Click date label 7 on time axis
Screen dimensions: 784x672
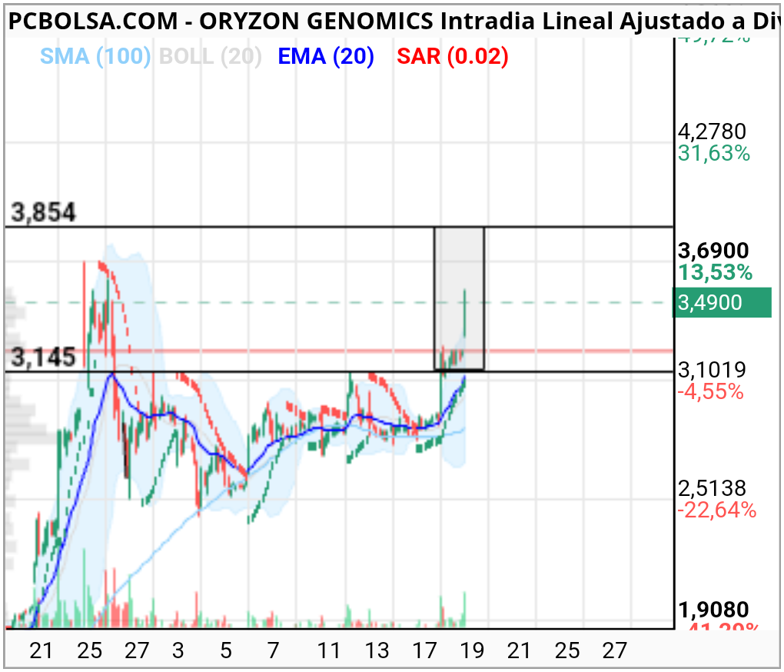pos(273,651)
